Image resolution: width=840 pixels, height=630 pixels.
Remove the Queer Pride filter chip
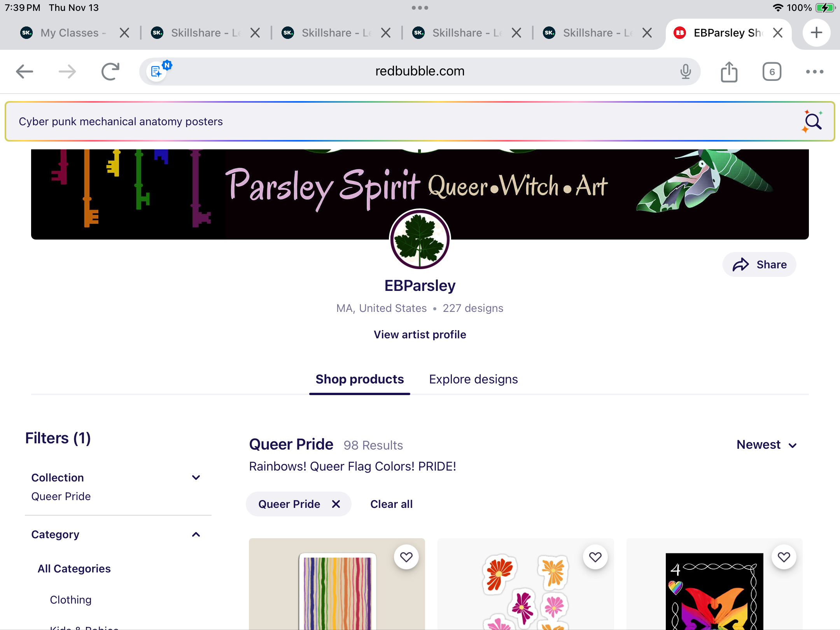click(336, 504)
